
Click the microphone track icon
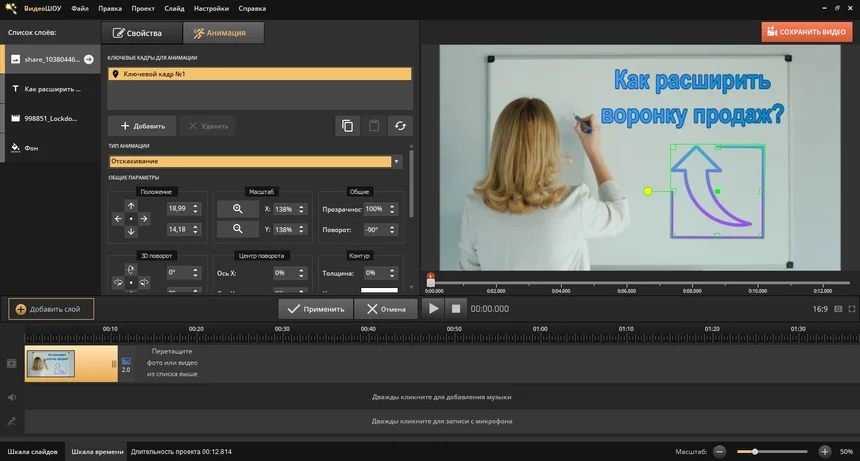12,421
